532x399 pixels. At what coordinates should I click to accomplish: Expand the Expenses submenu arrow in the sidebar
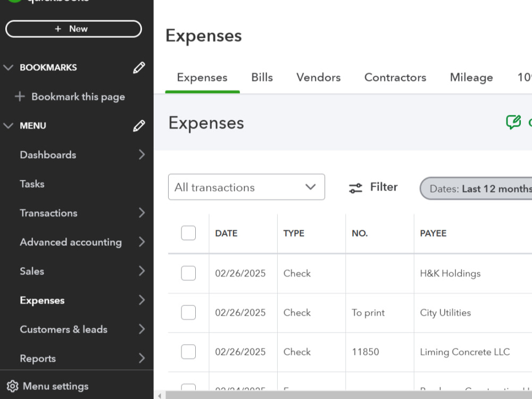coord(142,300)
